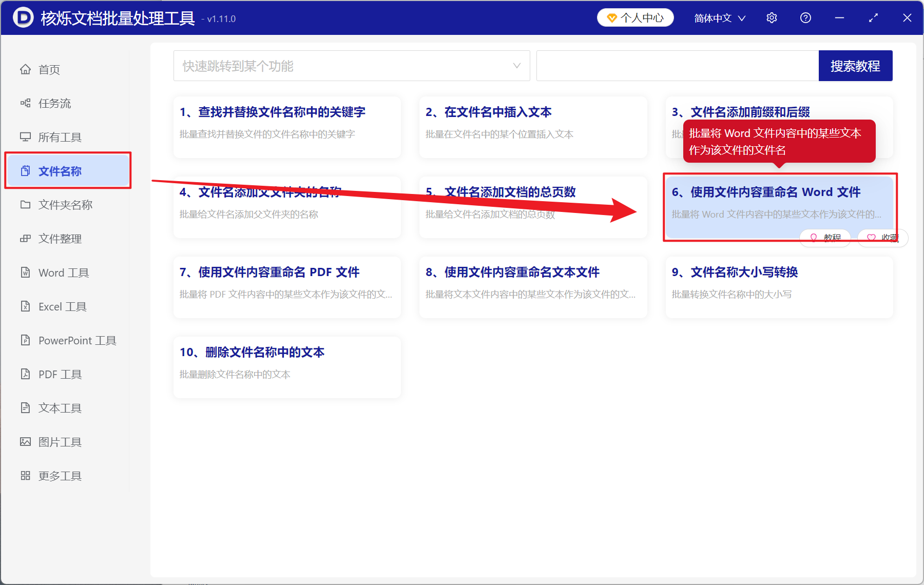Open the settings gear icon
The image size is (924, 585).
tap(772, 17)
